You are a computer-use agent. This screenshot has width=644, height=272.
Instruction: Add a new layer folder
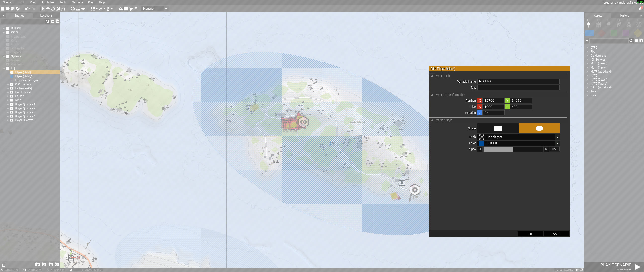(37, 264)
